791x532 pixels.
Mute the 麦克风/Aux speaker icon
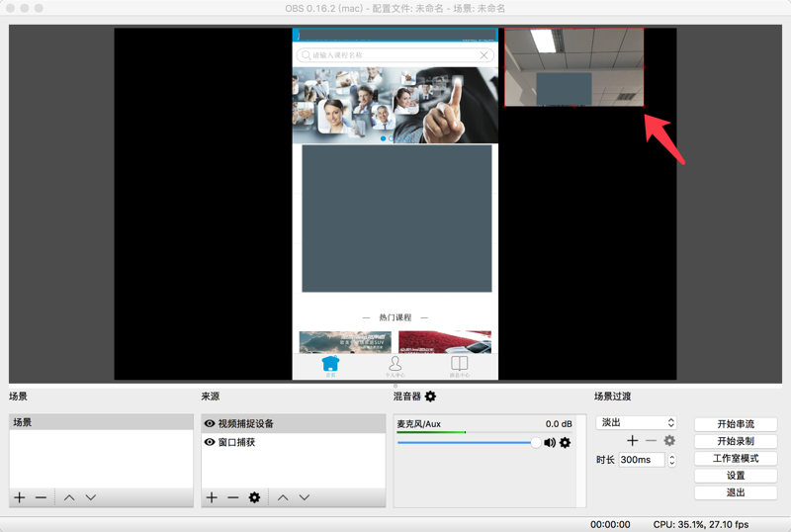coord(550,443)
